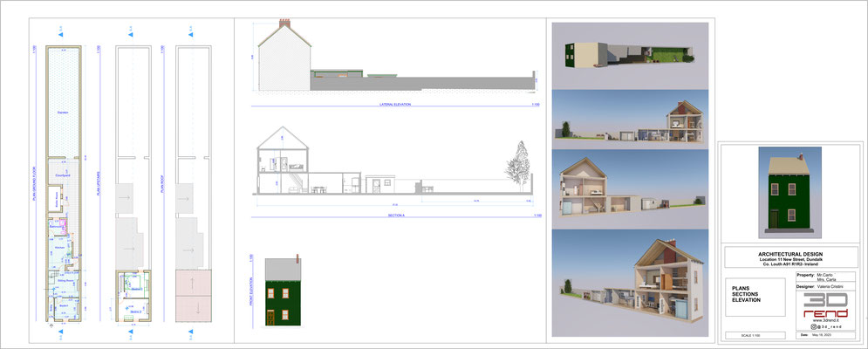The height and width of the screenshot is (349, 868).
Task: Click the second 3D cutaway render, house on right
Action: [631, 120]
